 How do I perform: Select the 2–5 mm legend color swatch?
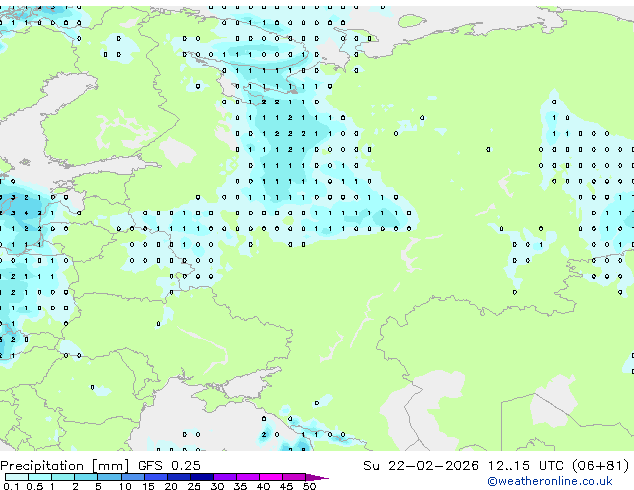click(86, 477)
